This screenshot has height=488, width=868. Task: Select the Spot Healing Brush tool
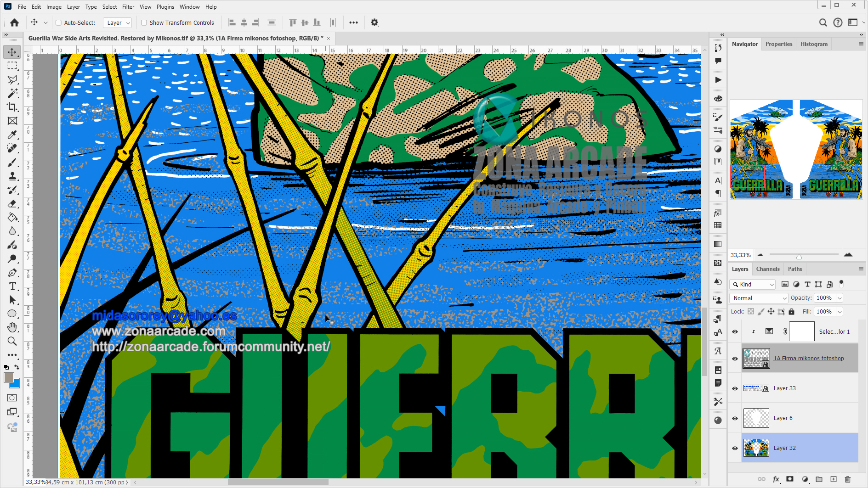pos(12,148)
